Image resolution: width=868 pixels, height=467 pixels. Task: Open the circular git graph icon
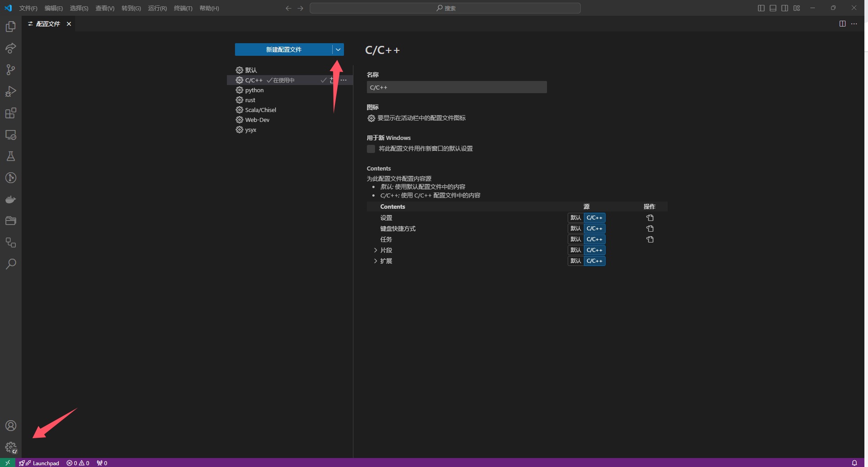point(11,178)
